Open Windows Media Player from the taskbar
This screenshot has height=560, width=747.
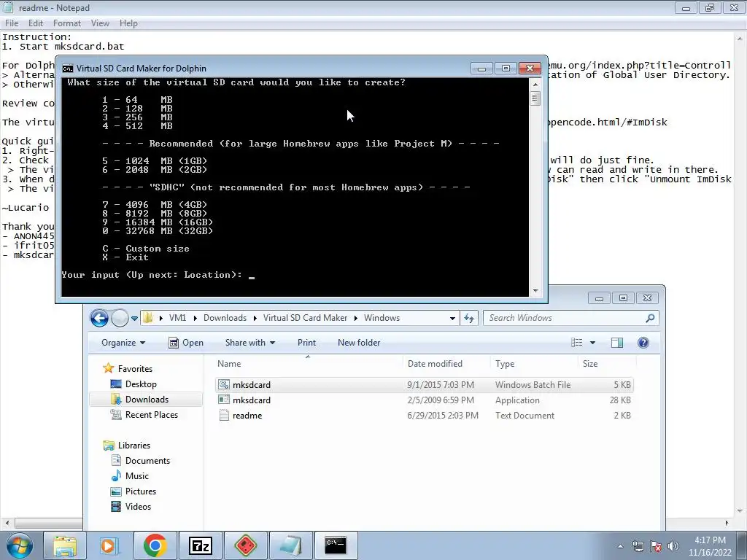pos(109,545)
